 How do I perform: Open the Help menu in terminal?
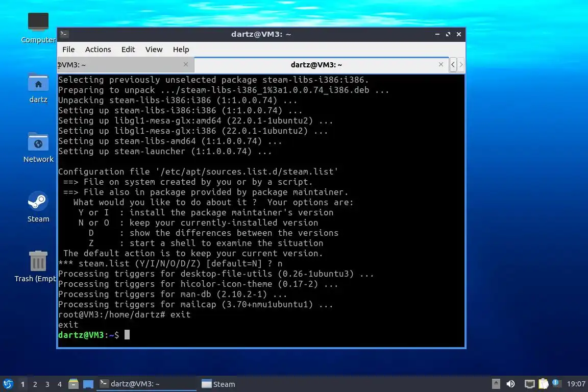[181, 50]
